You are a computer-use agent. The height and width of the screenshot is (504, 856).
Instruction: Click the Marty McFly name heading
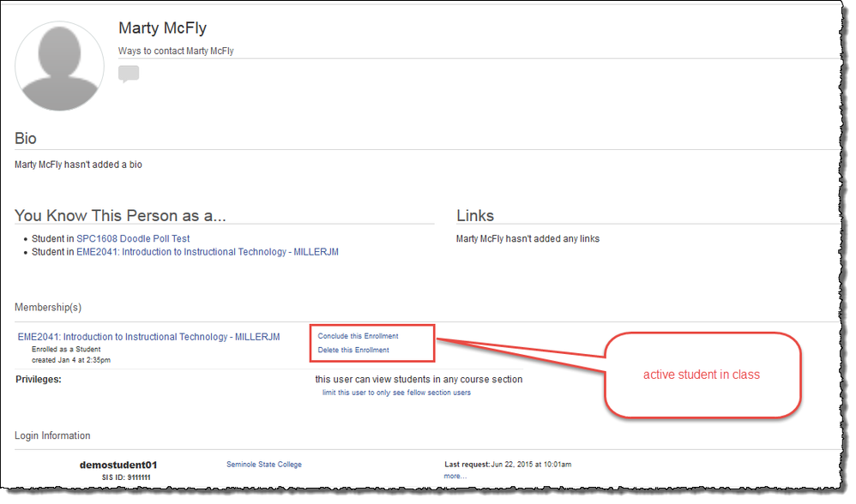[x=162, y=29]
